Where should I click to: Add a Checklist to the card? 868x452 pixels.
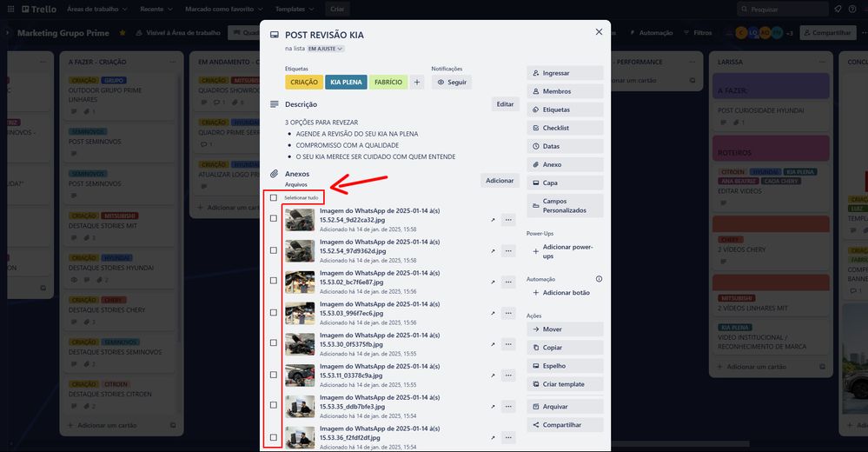(x=565, y=128)
